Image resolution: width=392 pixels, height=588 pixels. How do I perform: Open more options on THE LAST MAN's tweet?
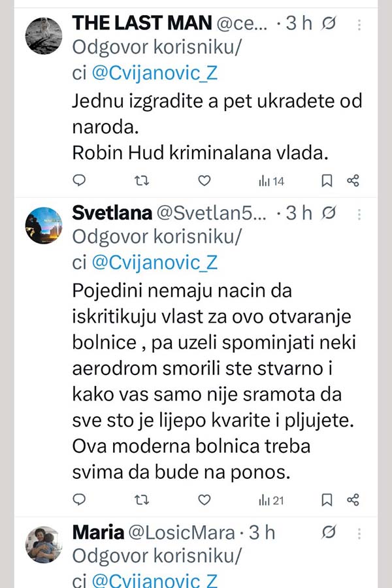[x=359, y=24]
